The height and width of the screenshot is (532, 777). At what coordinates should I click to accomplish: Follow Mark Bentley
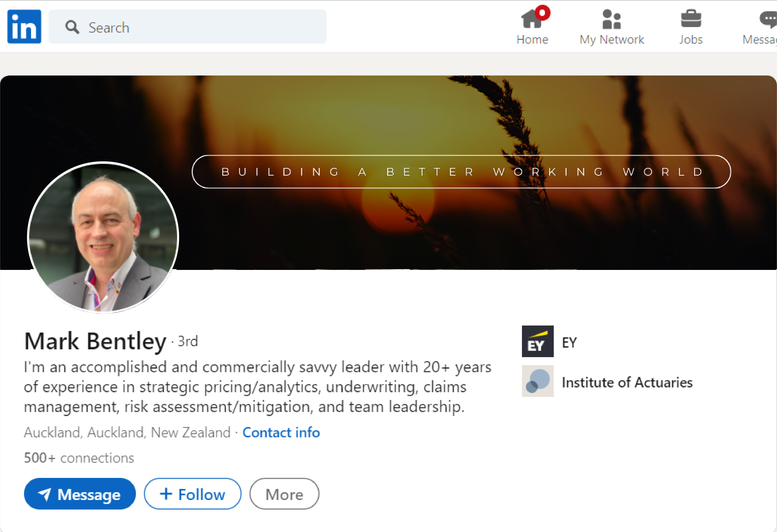click(x=193, y=494)
